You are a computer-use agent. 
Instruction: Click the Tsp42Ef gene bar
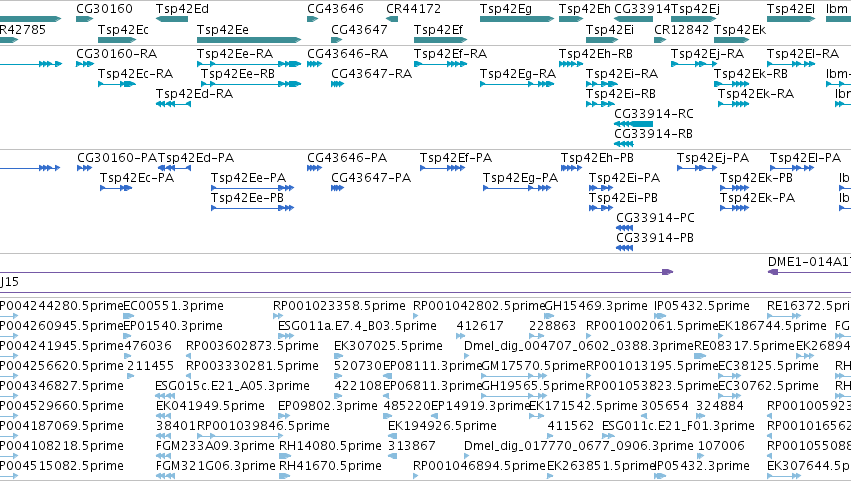[x=440, y=40]
